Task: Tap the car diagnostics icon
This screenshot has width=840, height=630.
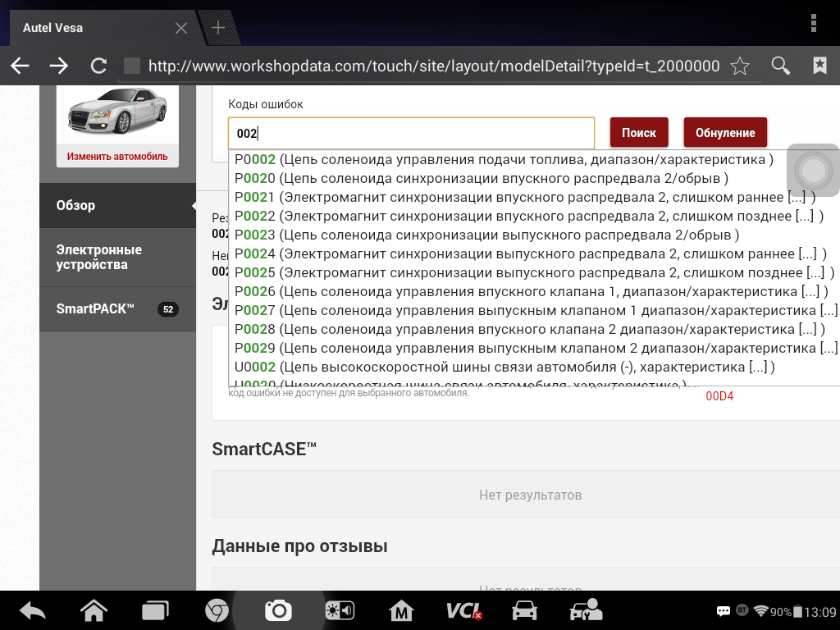Action: pyautogui.click(x=524, y=610)
